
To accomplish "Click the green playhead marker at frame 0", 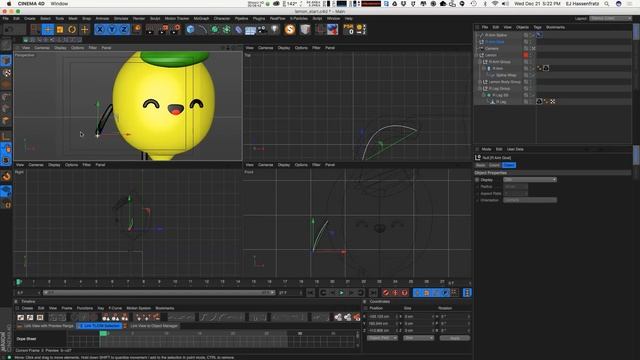I will (18, 282).
